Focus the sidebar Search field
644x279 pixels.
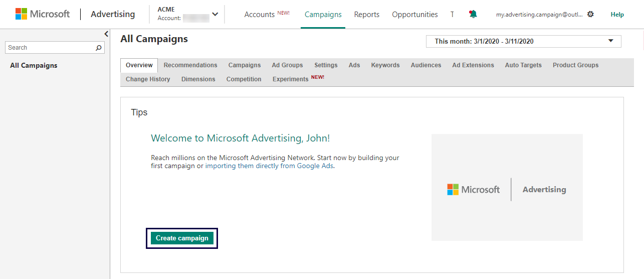(x=55, y=48)
